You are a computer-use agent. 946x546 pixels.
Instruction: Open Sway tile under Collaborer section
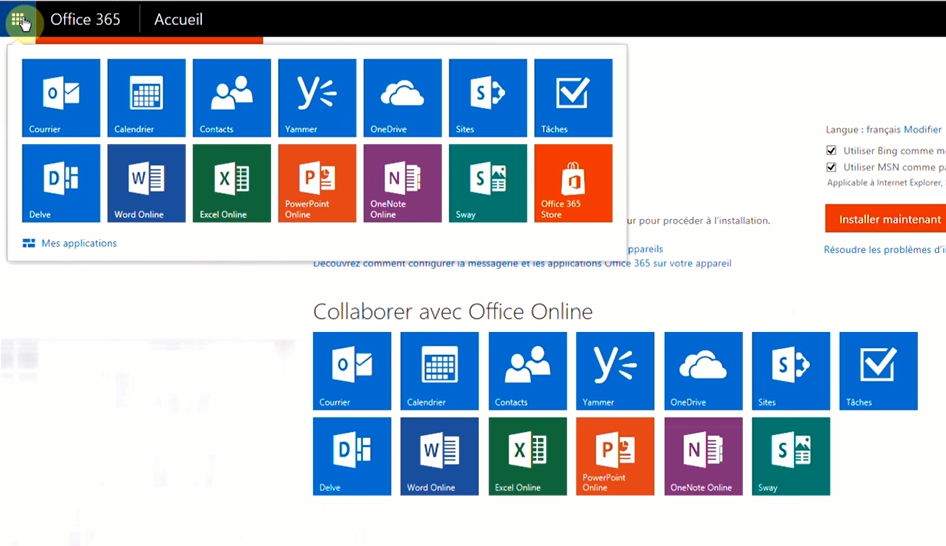(791, 457)
